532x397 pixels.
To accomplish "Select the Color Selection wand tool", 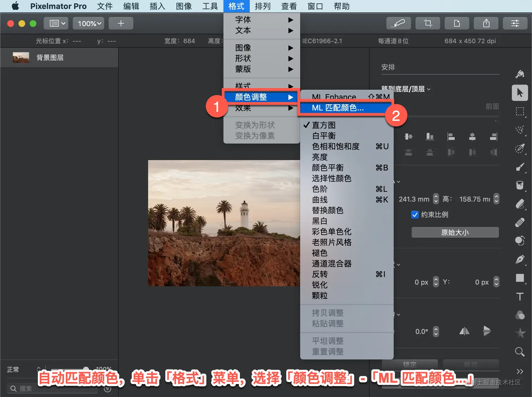I will [520, 148].
